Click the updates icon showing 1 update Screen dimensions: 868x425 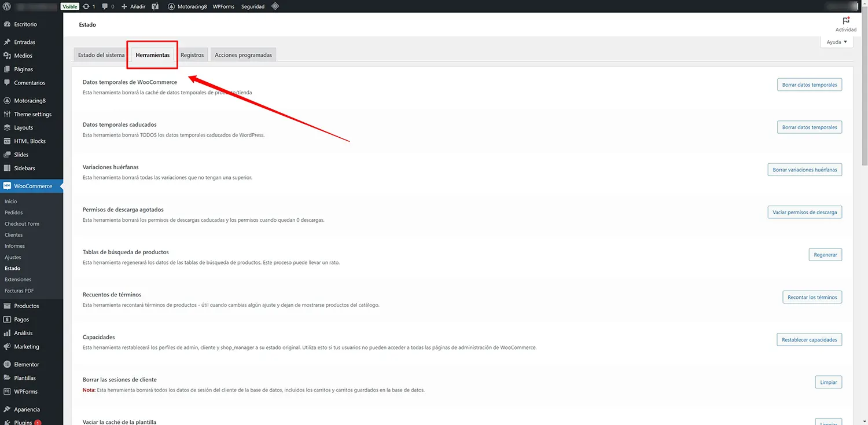point(89,6)
